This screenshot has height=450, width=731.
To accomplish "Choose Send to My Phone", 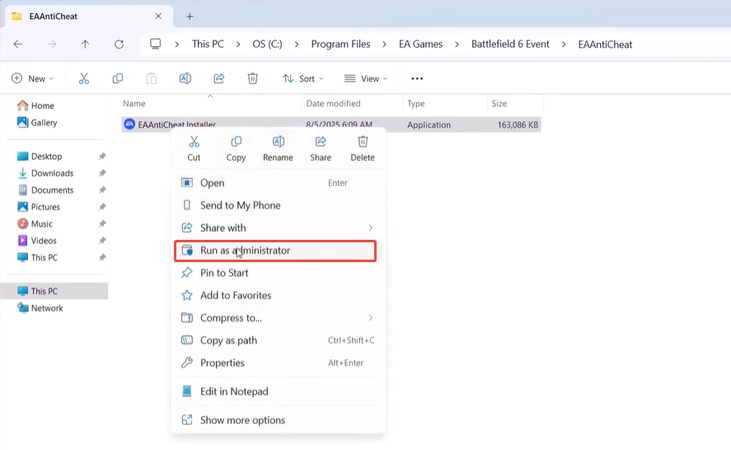I will [x=278, y=205].
